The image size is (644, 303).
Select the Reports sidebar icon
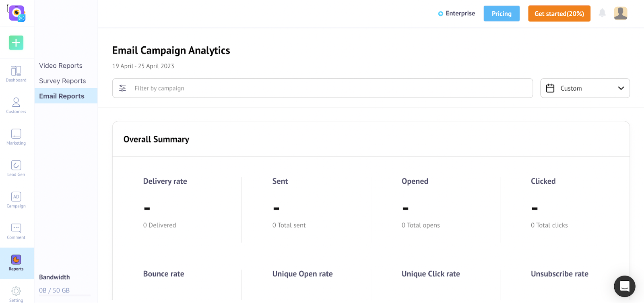click(16, 263)
